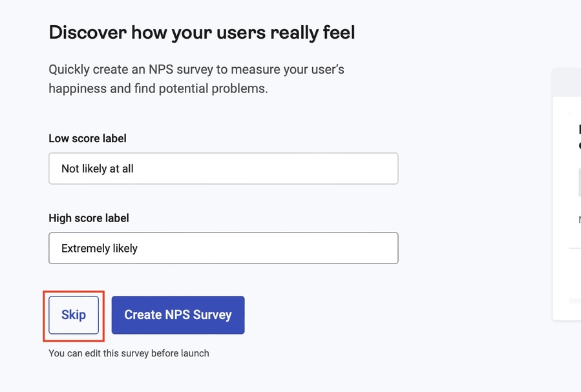The image size is (581, 392).
Task: Click the 'Discover how your users really feel' heading
Action: pyautogui.click(x=202, y=32)
